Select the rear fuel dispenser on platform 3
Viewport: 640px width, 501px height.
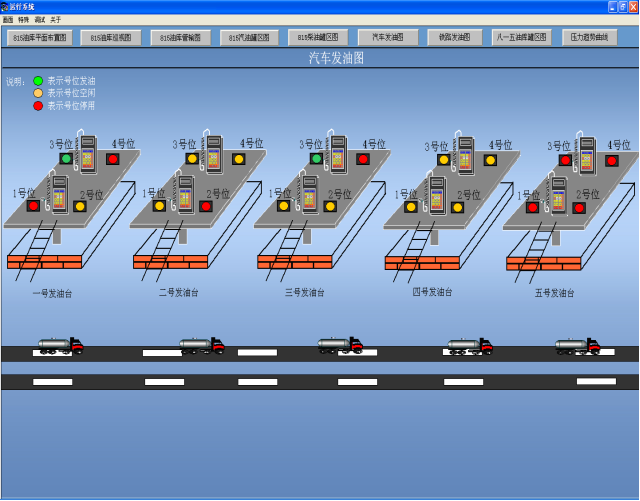click(338, 154)
